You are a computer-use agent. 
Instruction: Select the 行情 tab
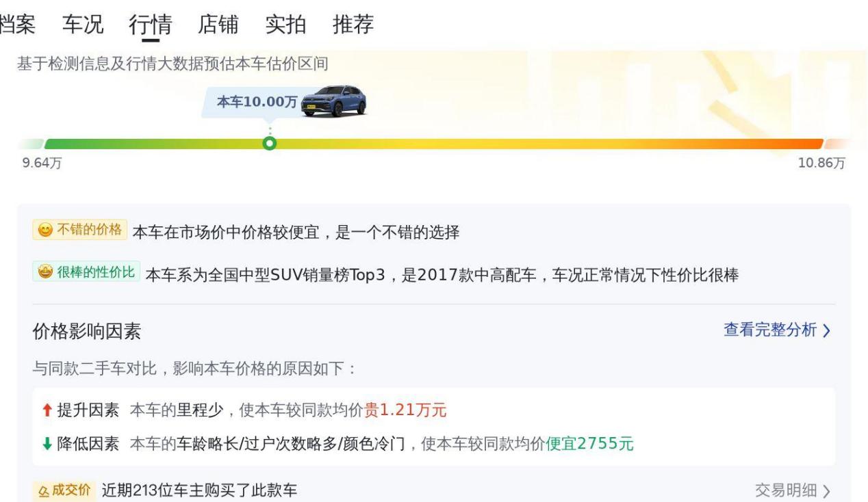point(151,25)
